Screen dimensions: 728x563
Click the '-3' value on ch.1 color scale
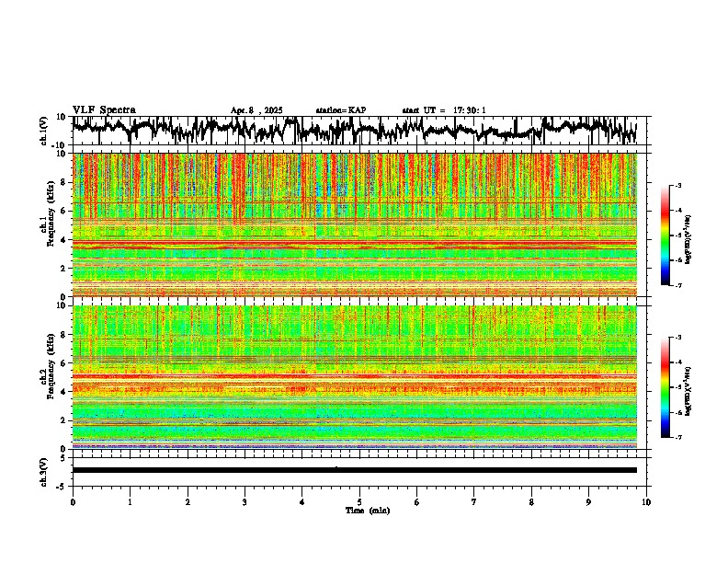pos(677,186)
